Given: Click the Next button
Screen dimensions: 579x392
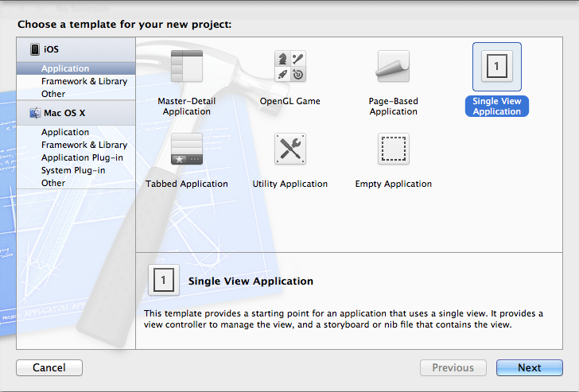Looking at the screenshot, I should tap(529, 368).
